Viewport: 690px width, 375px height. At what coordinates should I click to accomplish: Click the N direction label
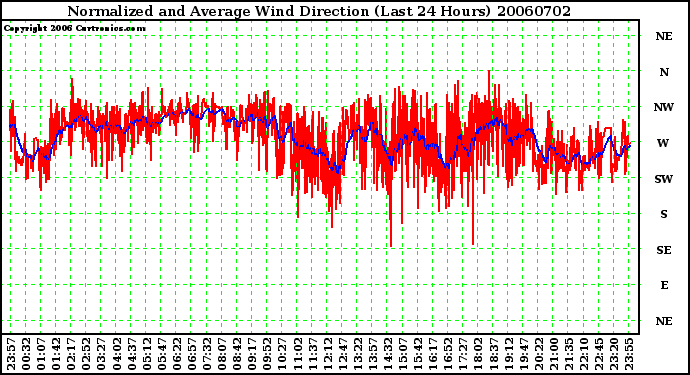click(664, 72)
